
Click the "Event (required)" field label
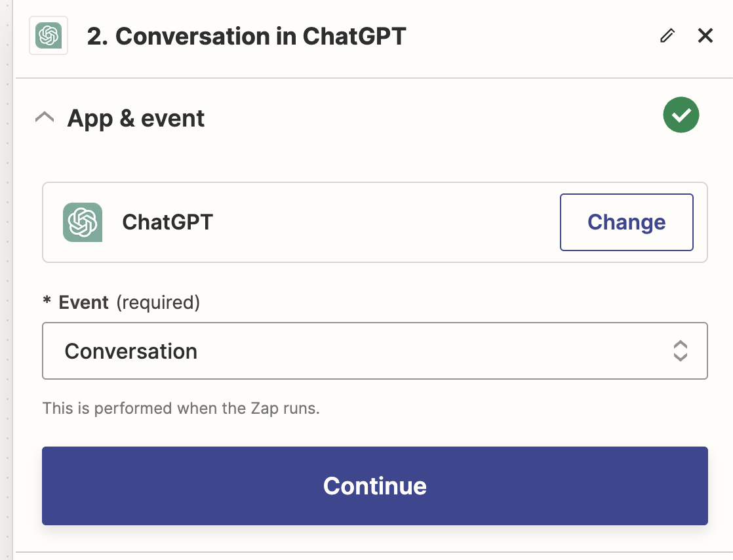click(121, 302)
